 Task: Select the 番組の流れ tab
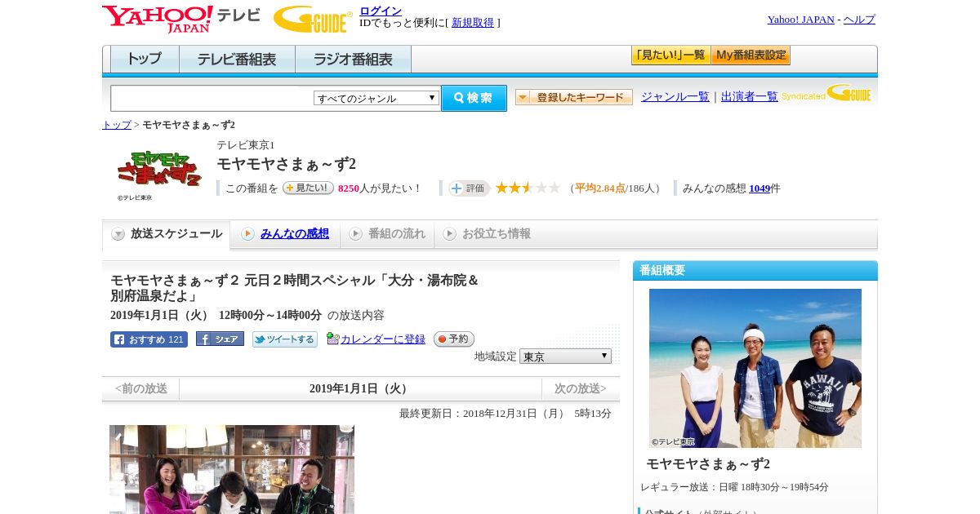pos(387,234)
